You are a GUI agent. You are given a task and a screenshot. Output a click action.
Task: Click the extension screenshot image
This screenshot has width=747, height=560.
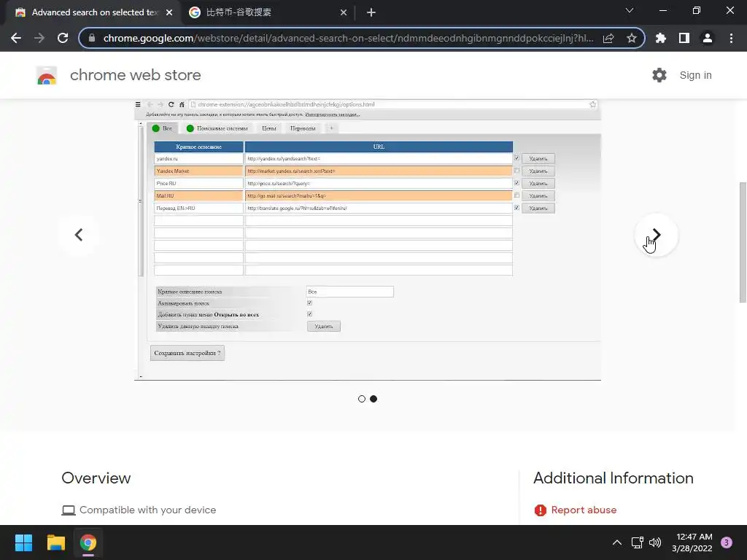coord(368,240)
